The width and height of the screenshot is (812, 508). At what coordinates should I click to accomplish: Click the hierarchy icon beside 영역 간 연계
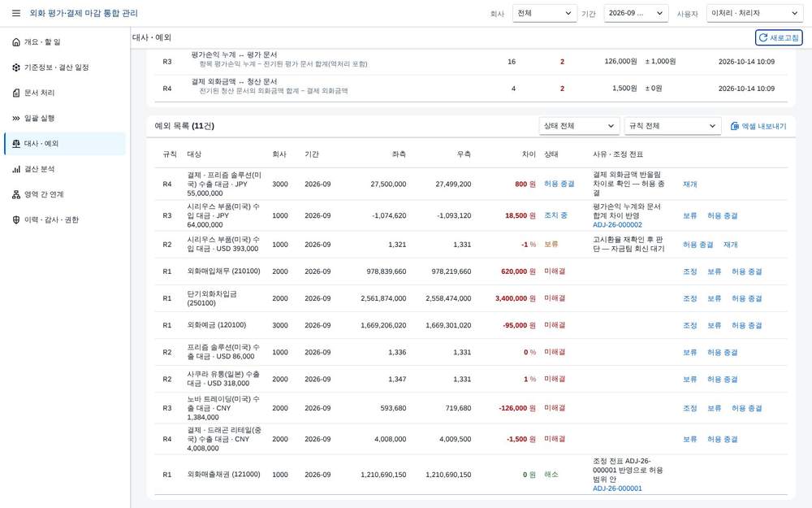[16, 194]
